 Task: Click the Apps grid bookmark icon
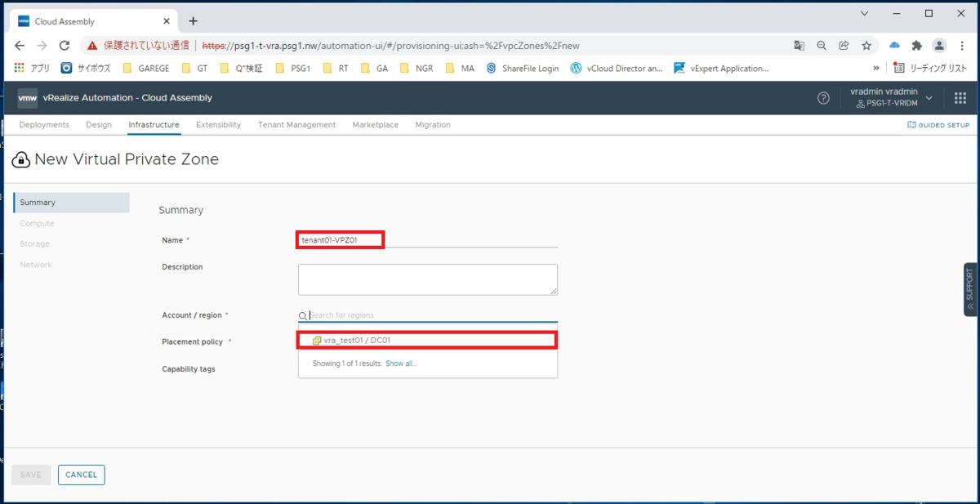tap(20, 68)
